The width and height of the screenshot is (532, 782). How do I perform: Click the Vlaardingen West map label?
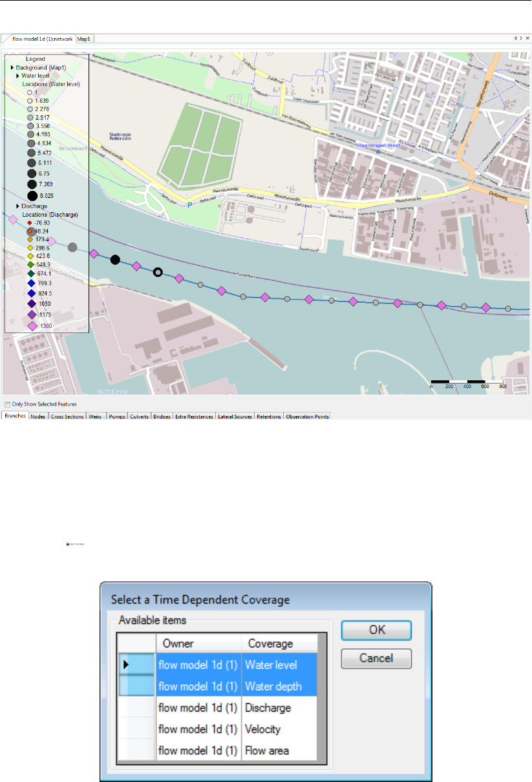379,146
